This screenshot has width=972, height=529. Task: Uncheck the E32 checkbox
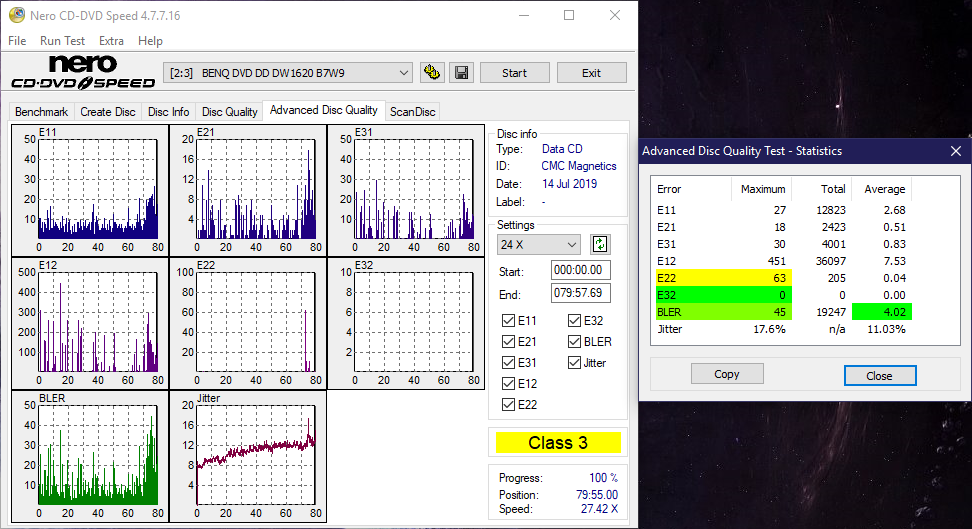[574, 321]
